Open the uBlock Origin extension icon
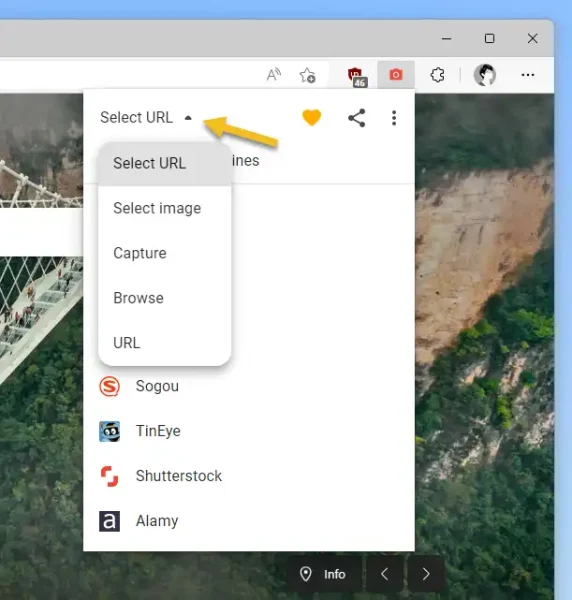 357,77
